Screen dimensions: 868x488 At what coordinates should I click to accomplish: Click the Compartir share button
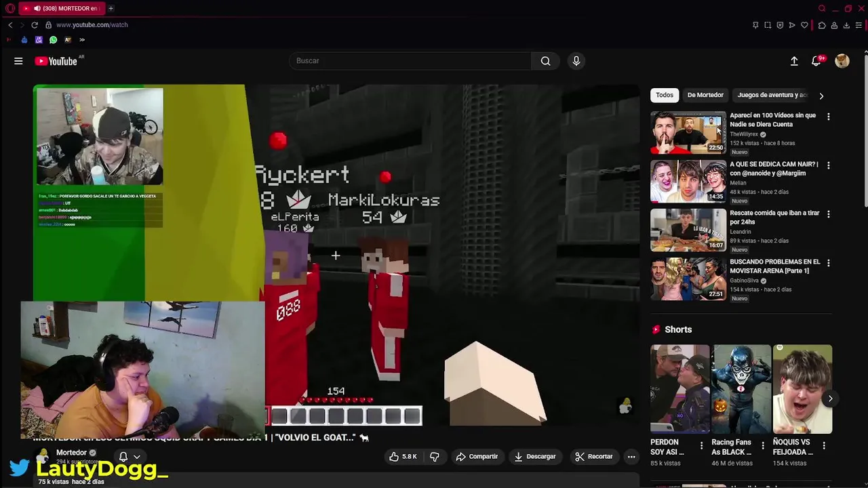coord(477,457)
